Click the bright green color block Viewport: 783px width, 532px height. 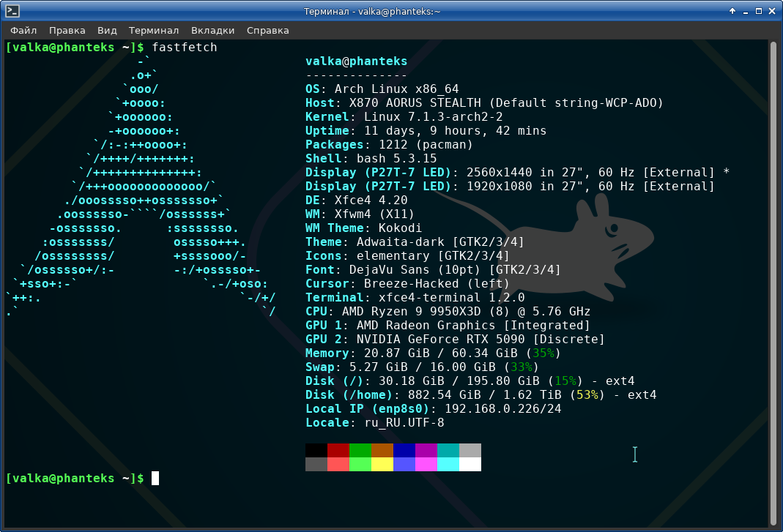click(x=360, y=464)
